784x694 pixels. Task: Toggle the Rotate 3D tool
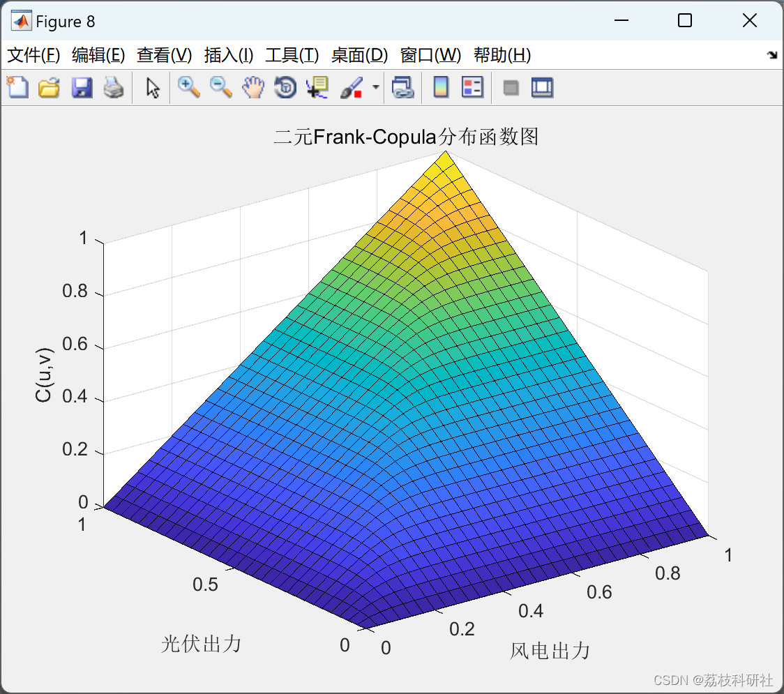285,87
